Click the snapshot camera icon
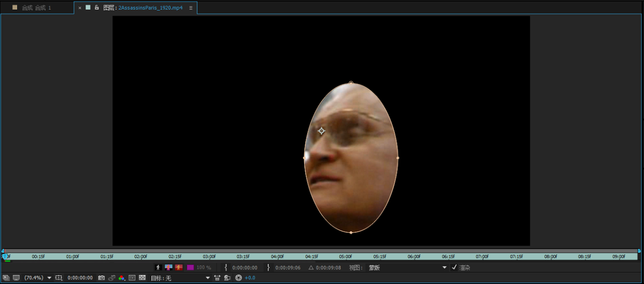The width and height of the screenshot is (644, 284). 102,278
